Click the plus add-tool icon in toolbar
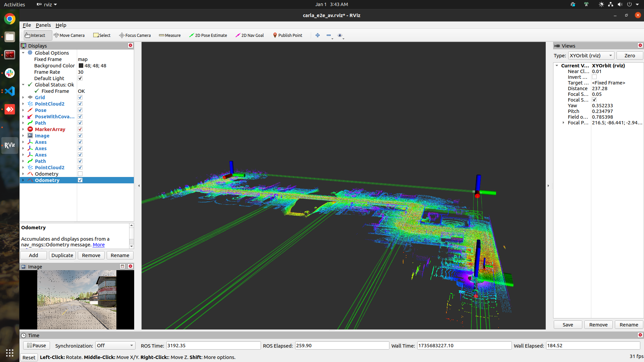644x362 pixels. tap(317, 35)
